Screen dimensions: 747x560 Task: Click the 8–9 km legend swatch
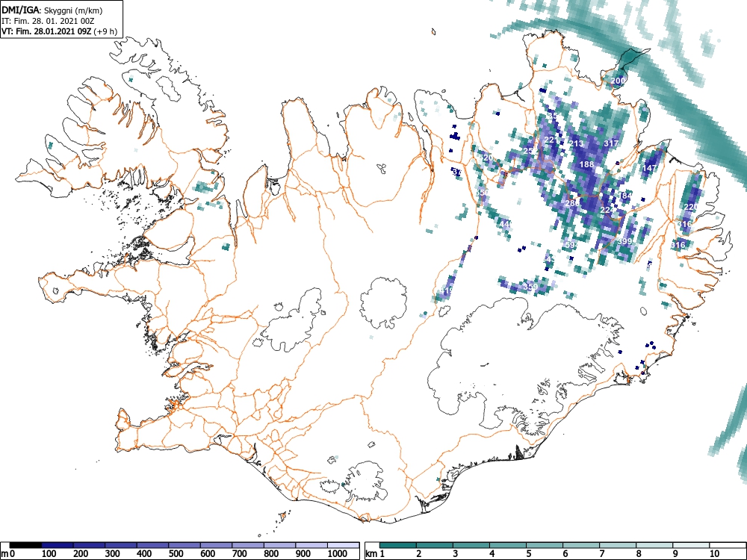[654, 545]
